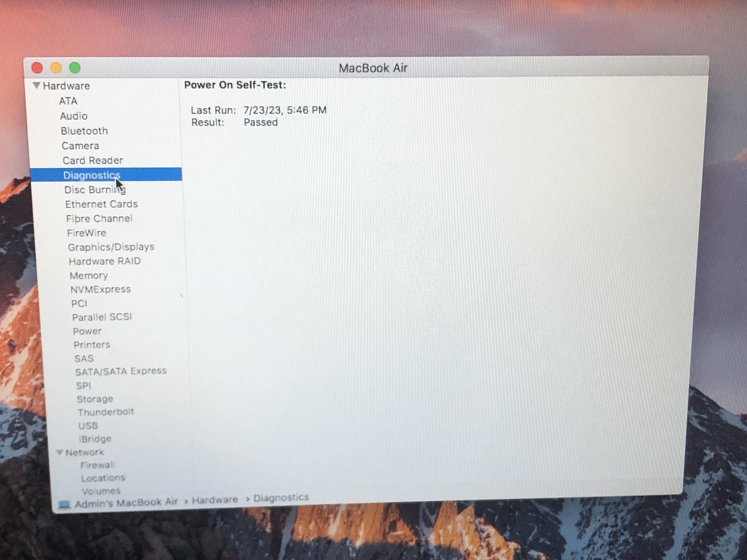
Task: Open the Bluetooth hardware section
Action: pyautogui.click(x=84, y=131)
